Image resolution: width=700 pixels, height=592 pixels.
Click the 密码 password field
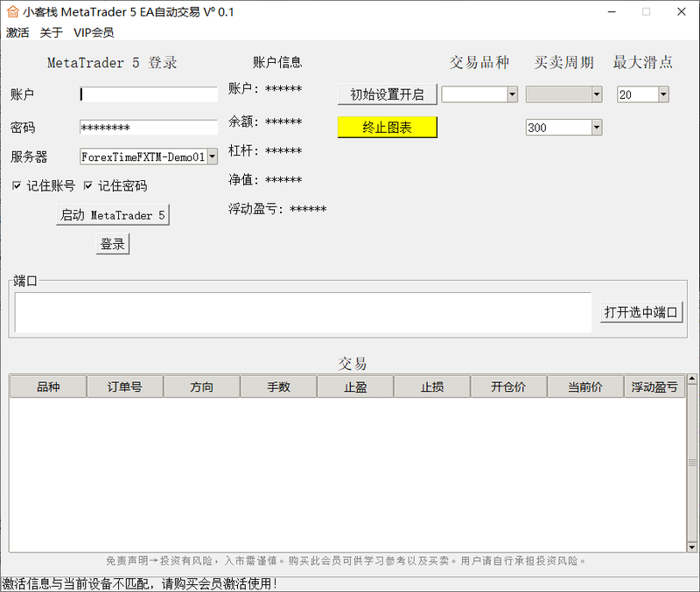pos(149,128)
